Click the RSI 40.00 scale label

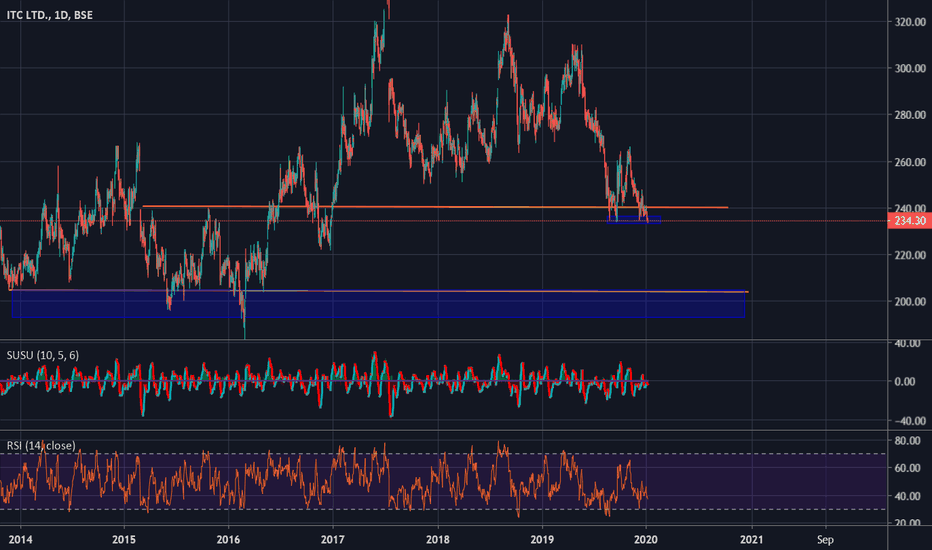pyautogui.click(x=908, y=496)
